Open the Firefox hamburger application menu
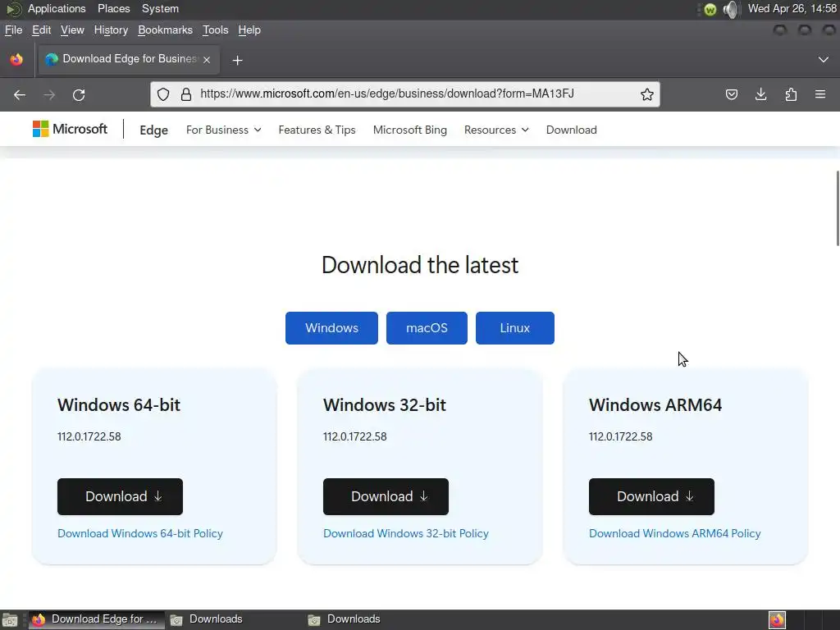 pos(820,95)
